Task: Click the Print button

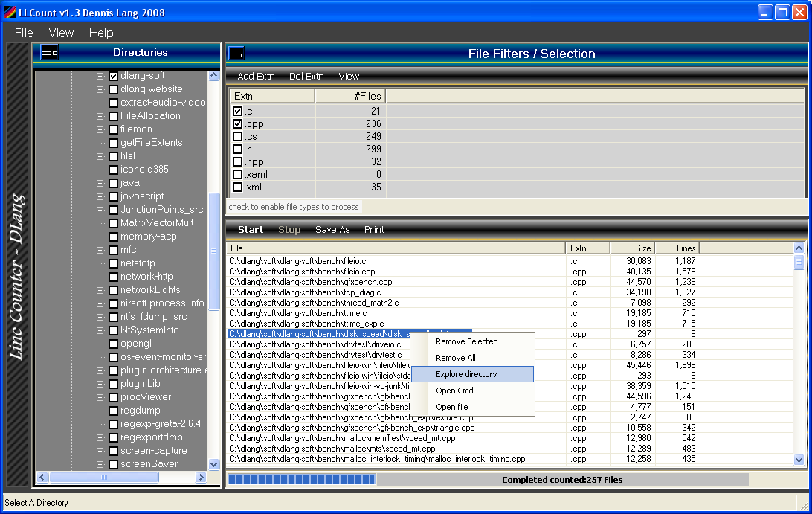Action: [x=375, y=230]
